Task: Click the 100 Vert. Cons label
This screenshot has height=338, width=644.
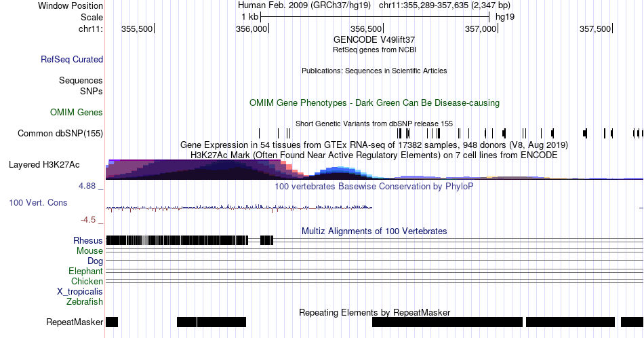Action: tap(38, 202)
